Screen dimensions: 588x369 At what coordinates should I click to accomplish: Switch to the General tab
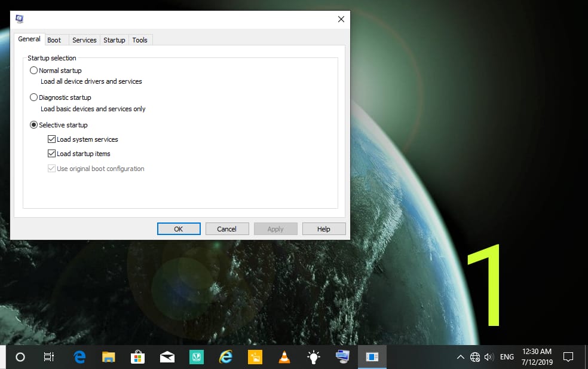click(x=29, y=39)
